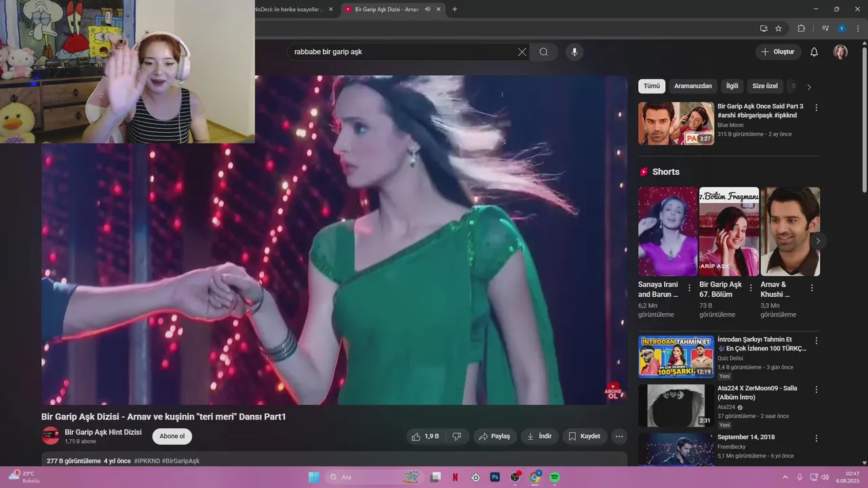Viewport: 868px width, 488px height.
Task: Save video with Kaydet button
Action: pos(585,436)
